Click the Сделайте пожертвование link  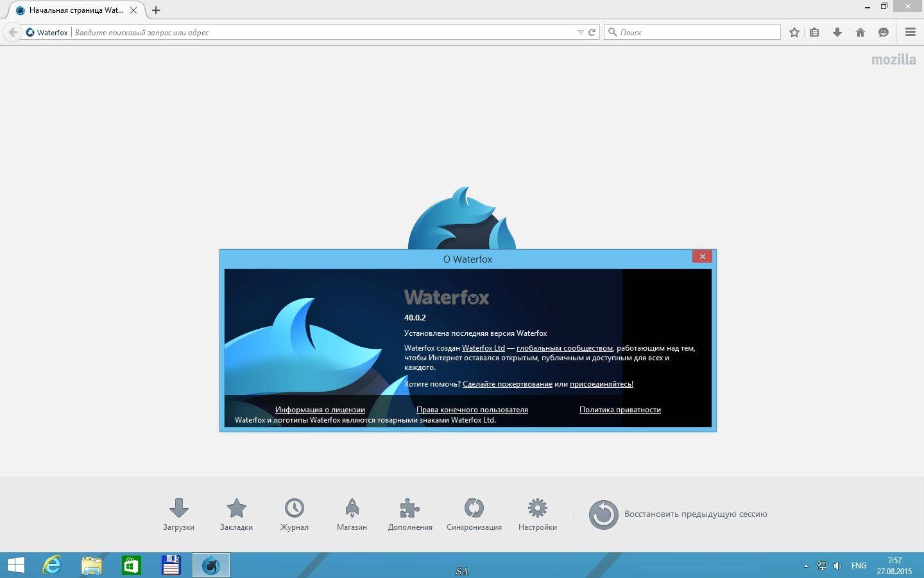tap(508, 384)
